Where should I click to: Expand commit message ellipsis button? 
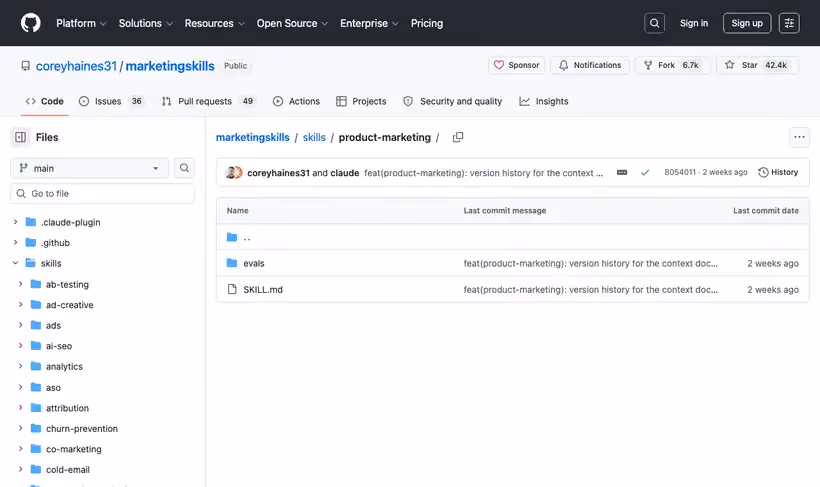tap(622, 172)
